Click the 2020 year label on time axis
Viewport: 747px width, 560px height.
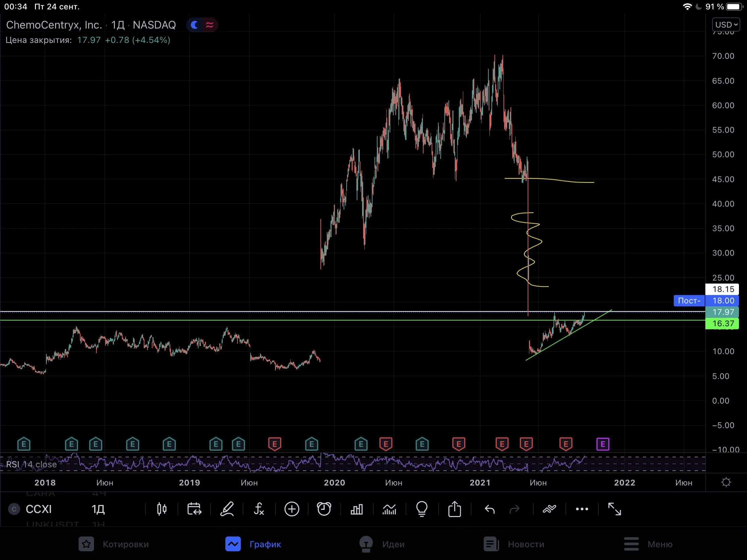(334, 483)
